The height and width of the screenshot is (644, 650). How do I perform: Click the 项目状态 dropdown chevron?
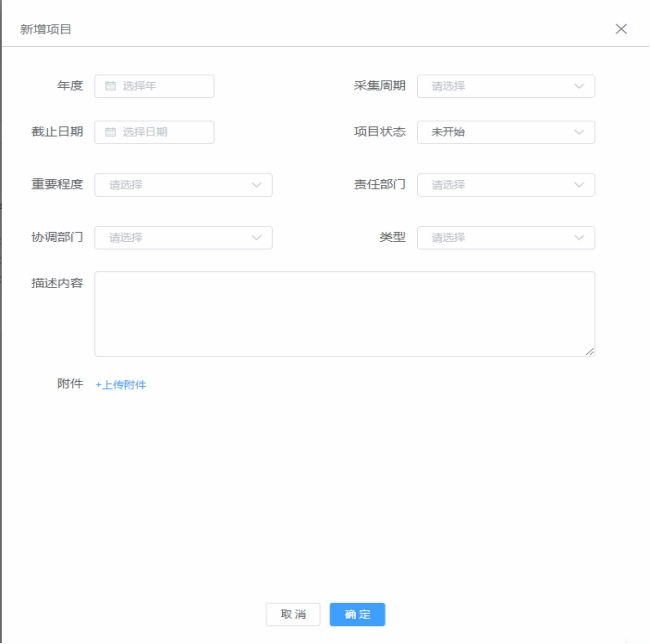tap(579, 133)
